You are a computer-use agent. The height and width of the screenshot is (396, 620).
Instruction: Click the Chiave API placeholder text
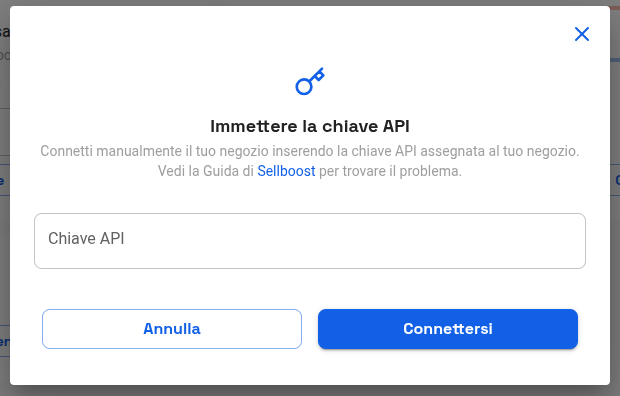point(86,239)
